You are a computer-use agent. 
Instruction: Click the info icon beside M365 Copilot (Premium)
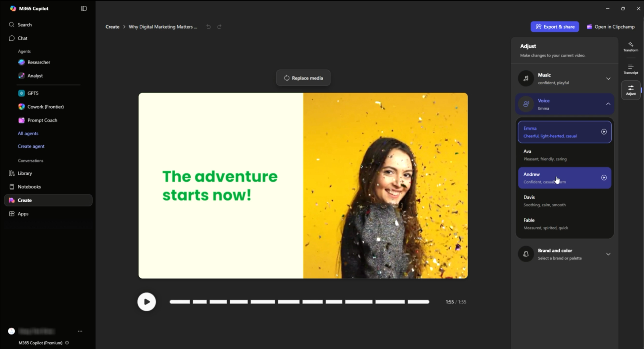[67, 343]
